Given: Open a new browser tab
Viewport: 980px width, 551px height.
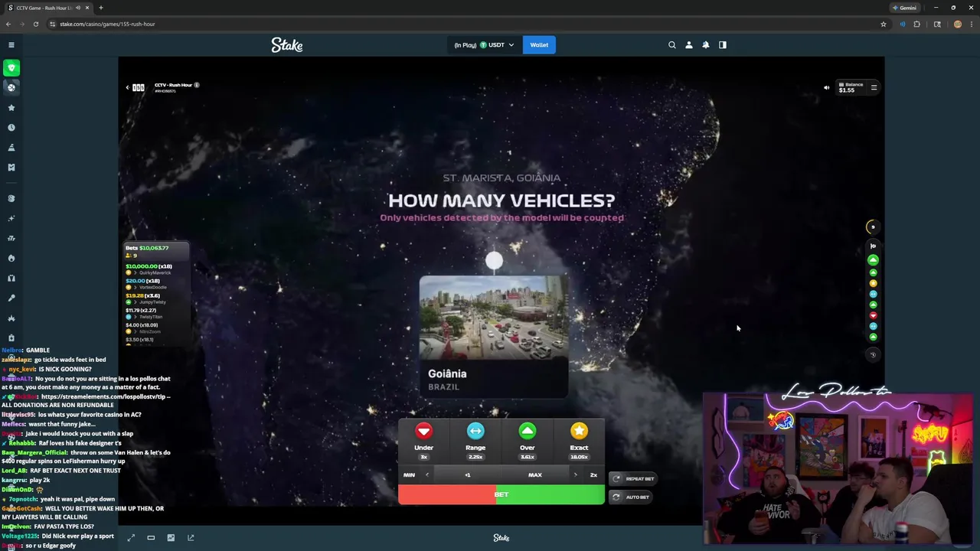Looking at the screenshot, I should click(x=100, y=8).
